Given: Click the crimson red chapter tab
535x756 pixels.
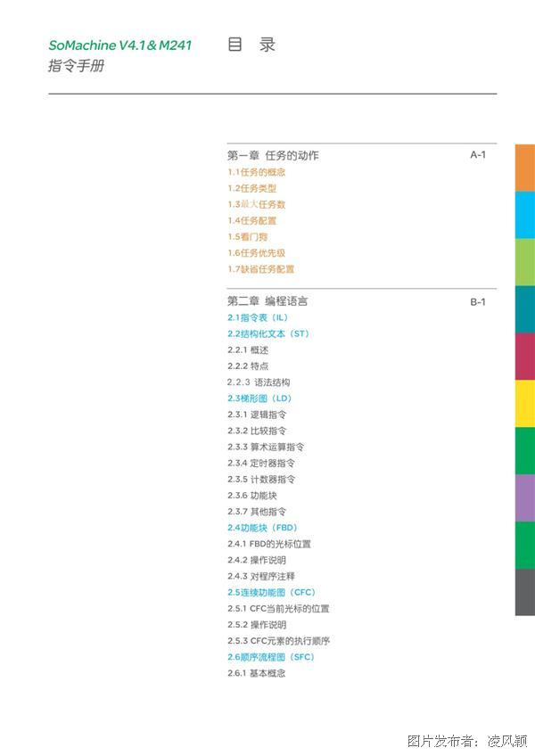Looking at the screenshot, I should [525, 357].
